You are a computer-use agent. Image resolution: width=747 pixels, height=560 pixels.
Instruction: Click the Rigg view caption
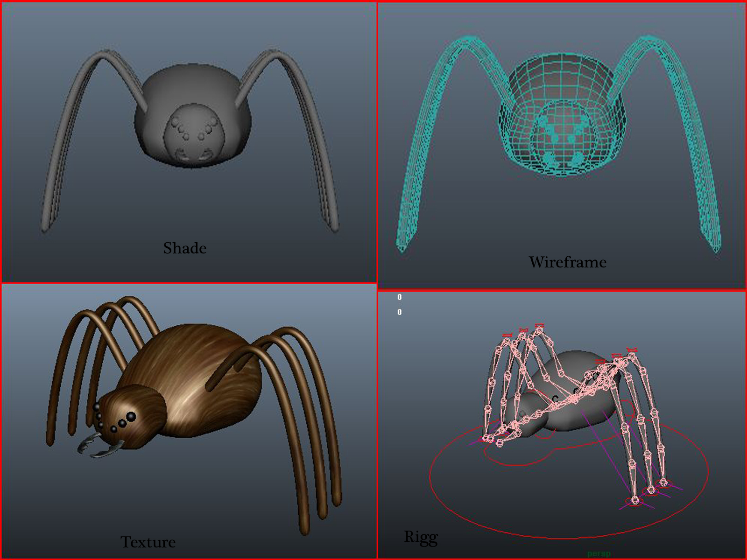click(x=420, y=538)
